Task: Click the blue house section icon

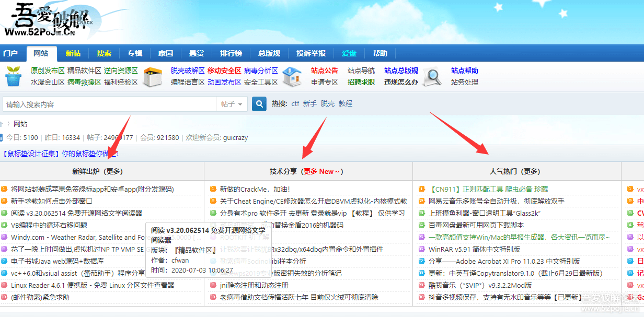Action: pyautogui.click(x=292, y=76)
